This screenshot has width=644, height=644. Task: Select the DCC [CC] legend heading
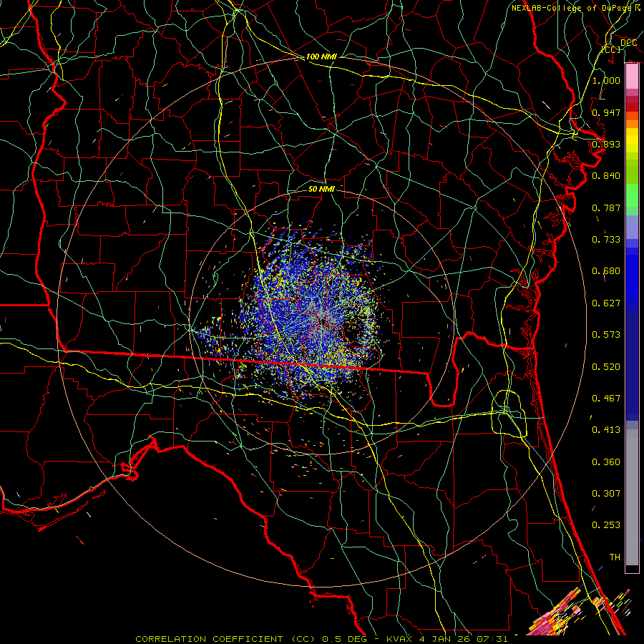(620, 46)
